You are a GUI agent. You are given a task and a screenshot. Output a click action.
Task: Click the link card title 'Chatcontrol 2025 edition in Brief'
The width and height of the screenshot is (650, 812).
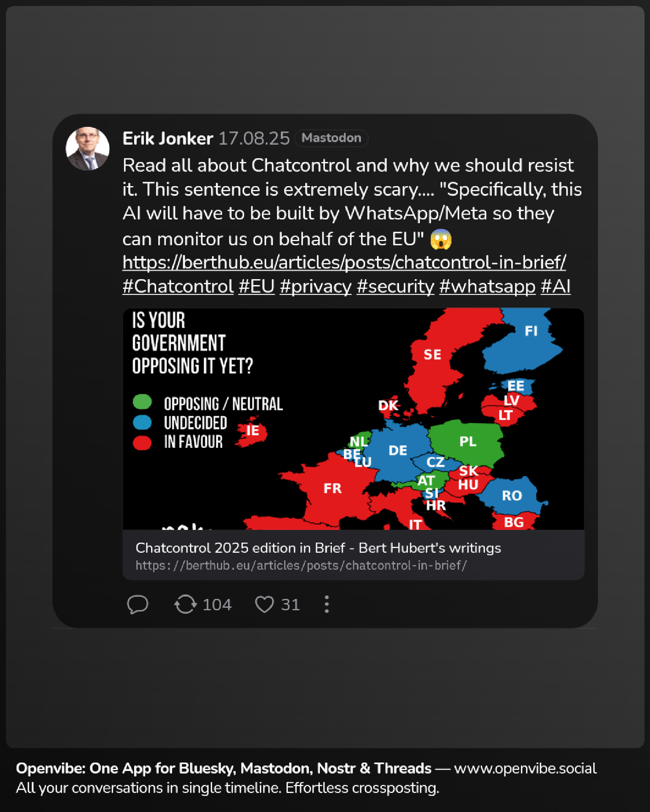(318, 548)
